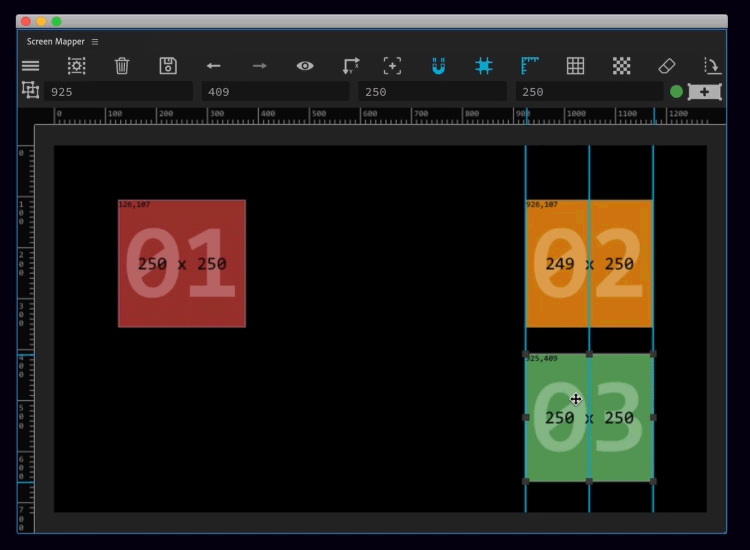750x550 pixels.
Task: Delete selected screen with trash icon
Action: [x=122, y=66]
